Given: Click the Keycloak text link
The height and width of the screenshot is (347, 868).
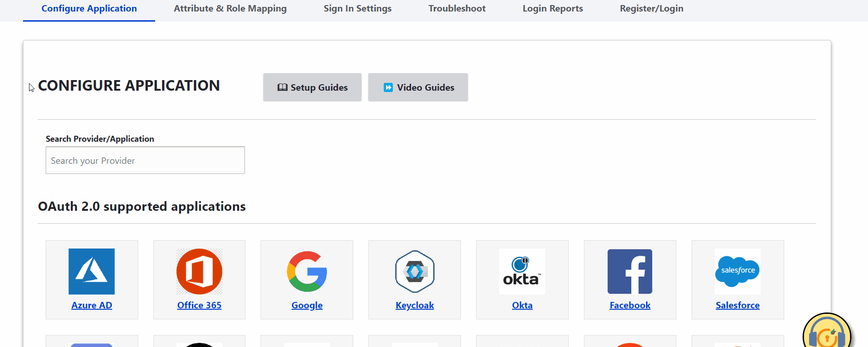Looking at the screenshot, I should 415,306.
